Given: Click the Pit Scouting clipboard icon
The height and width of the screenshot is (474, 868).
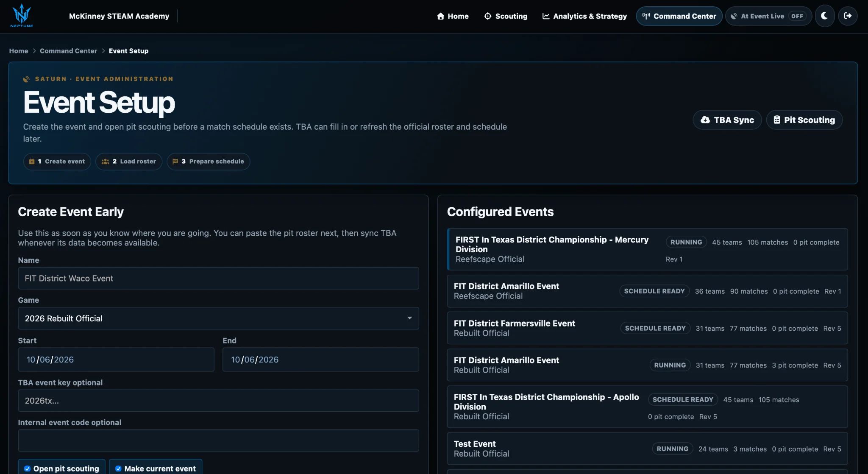Looking at the screenshot, I should [x=776, y=120].
